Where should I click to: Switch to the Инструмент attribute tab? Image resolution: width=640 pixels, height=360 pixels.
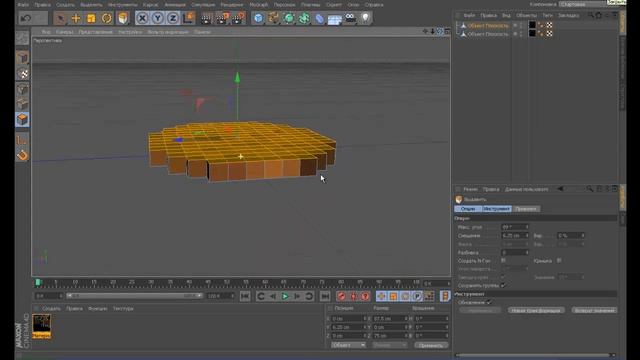(496, 209)
